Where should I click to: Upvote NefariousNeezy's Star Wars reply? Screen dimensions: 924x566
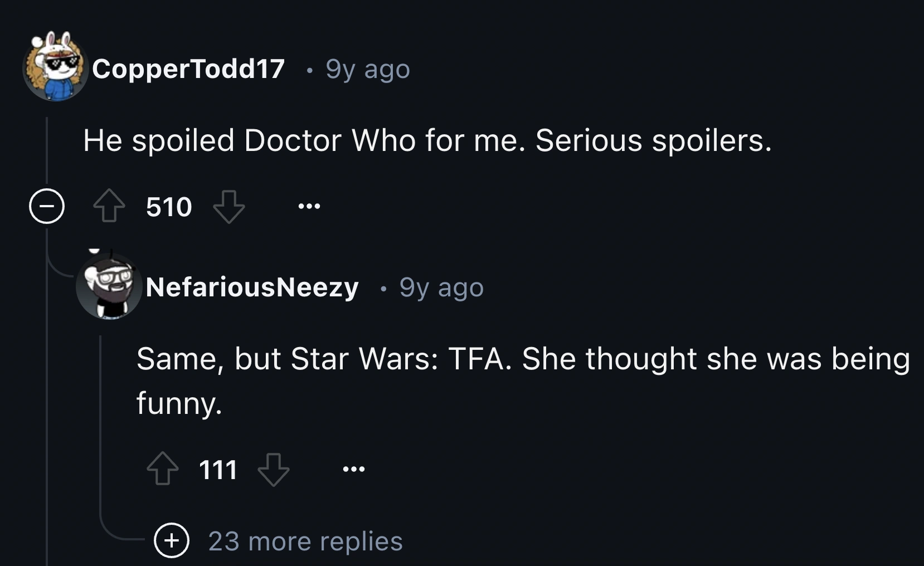click(x=162, y=469)
